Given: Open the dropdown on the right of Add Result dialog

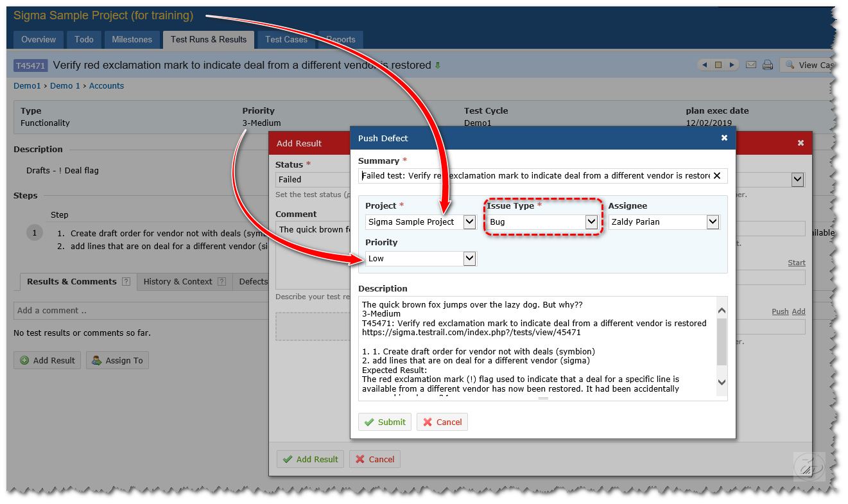Looking at the screenshot, I should (797, 180).
